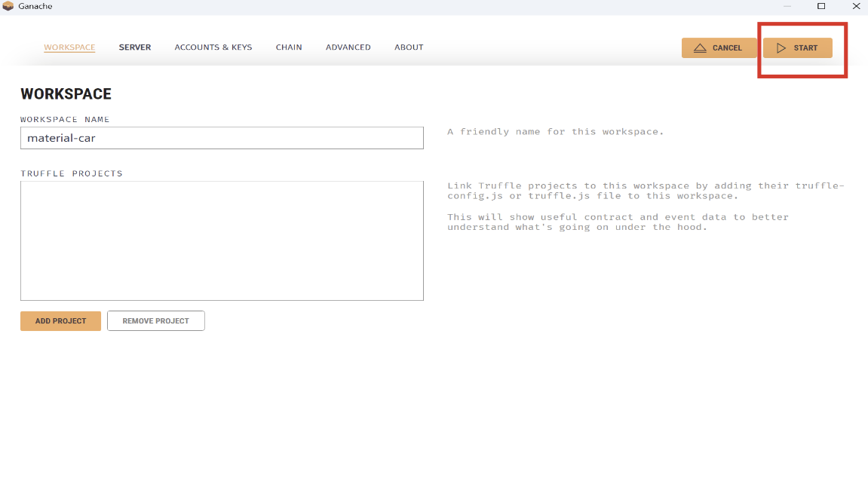
Task: Click inside the Truffle Projects list box
Action: click(222, 240)
